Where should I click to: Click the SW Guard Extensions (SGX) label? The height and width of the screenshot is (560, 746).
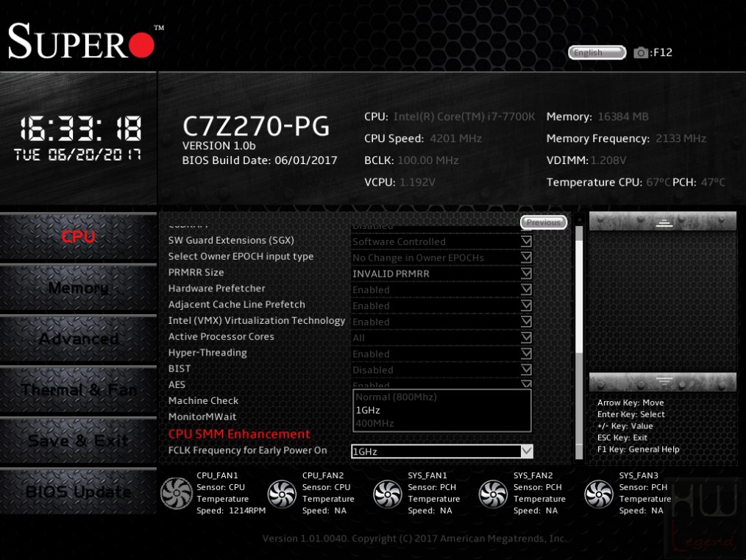pyautogui.click(x=231, y=241)
